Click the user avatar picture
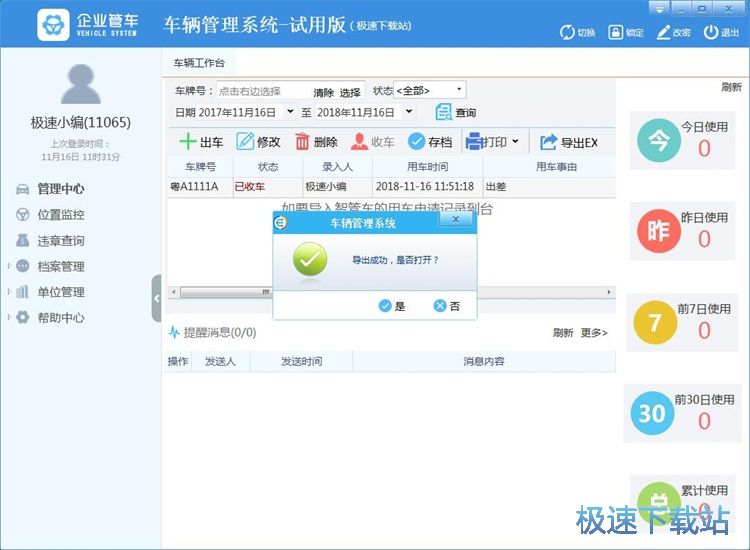 tap(81, 84)
